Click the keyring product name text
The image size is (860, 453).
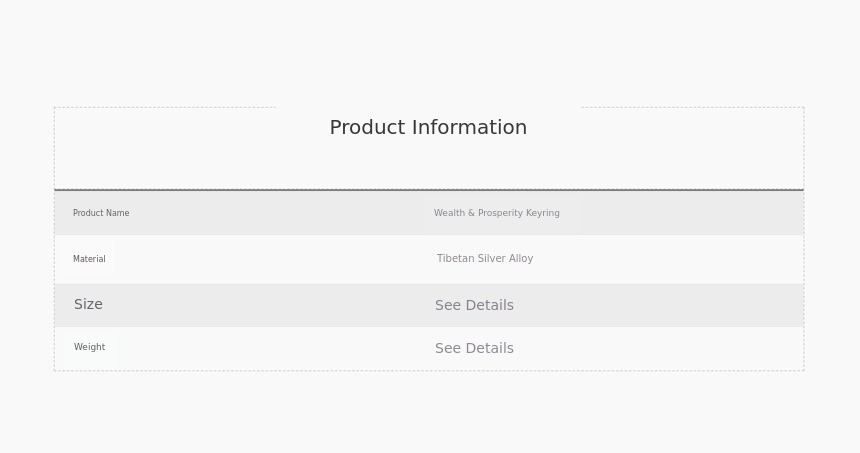click(497, 213)
